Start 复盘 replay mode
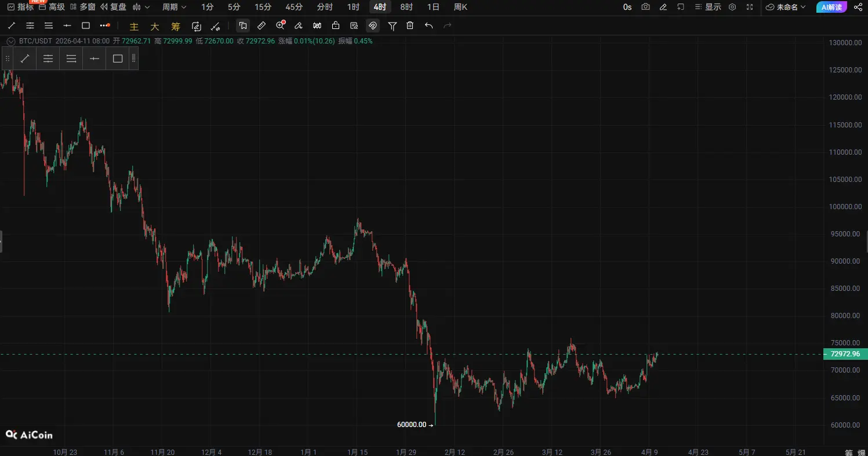The height and width of the screenshot is (456, 868). pyautogui.click(x=113, y=7)
